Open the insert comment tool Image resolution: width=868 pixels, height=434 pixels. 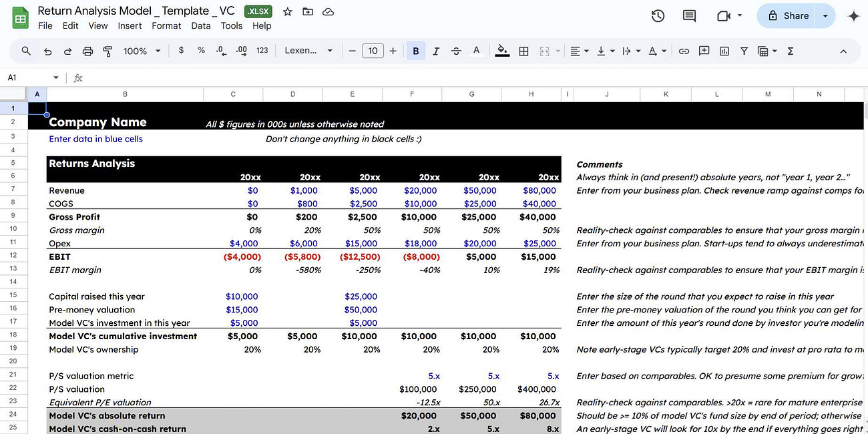[703, 50]
